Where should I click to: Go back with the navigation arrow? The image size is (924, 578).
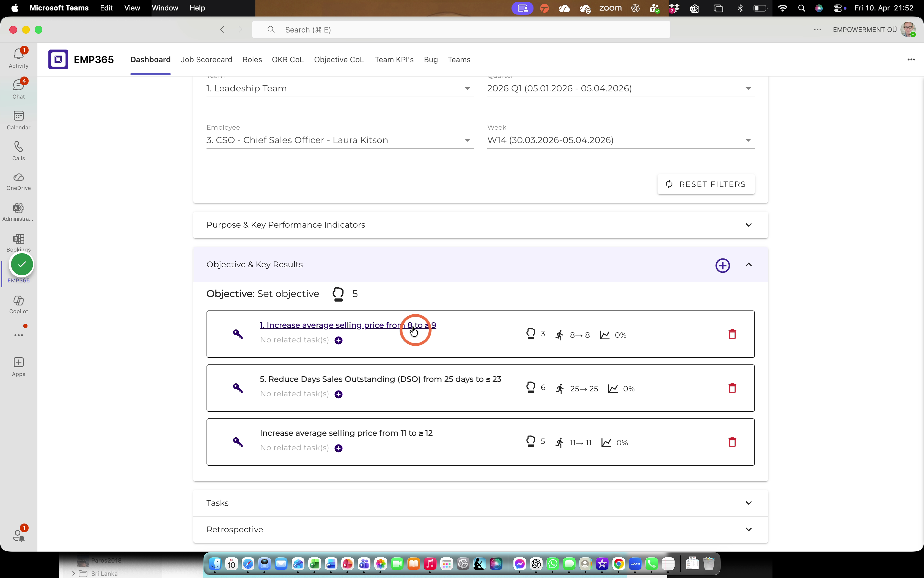click(222, 29)
